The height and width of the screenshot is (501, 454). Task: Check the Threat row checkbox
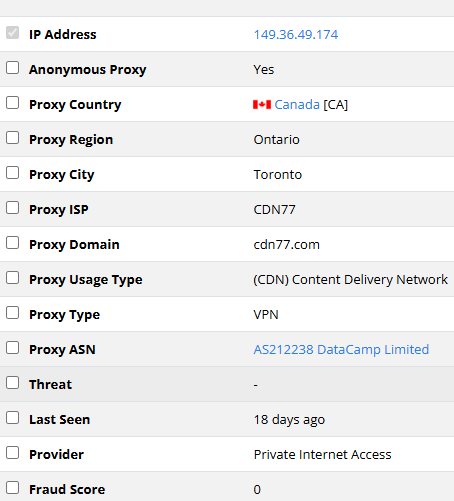(13, 383)
